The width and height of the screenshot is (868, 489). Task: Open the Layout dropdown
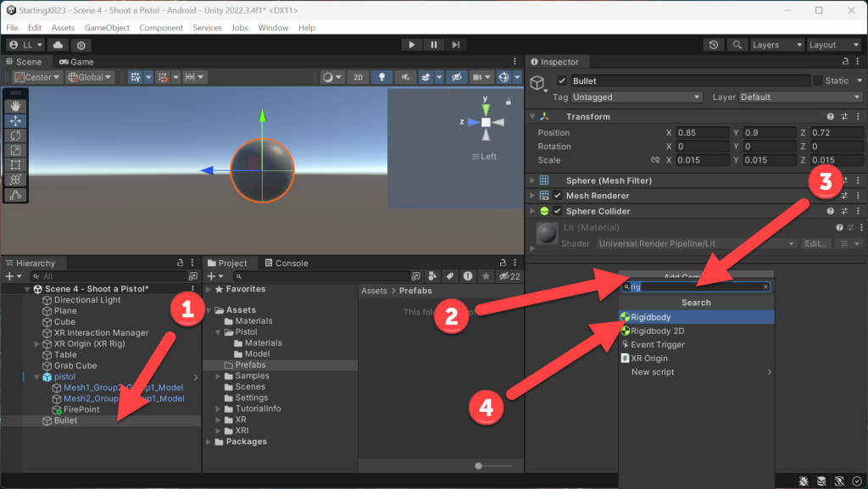pos(834,45)
